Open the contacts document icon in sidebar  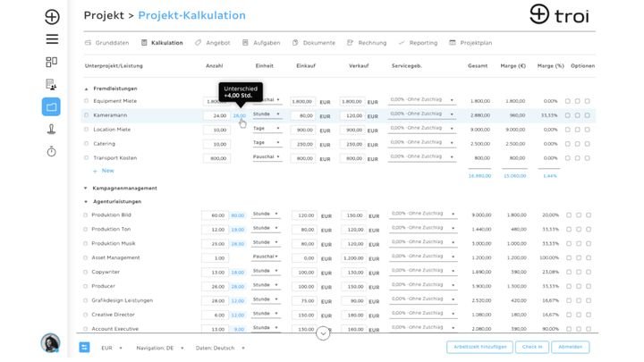(51, 84)
